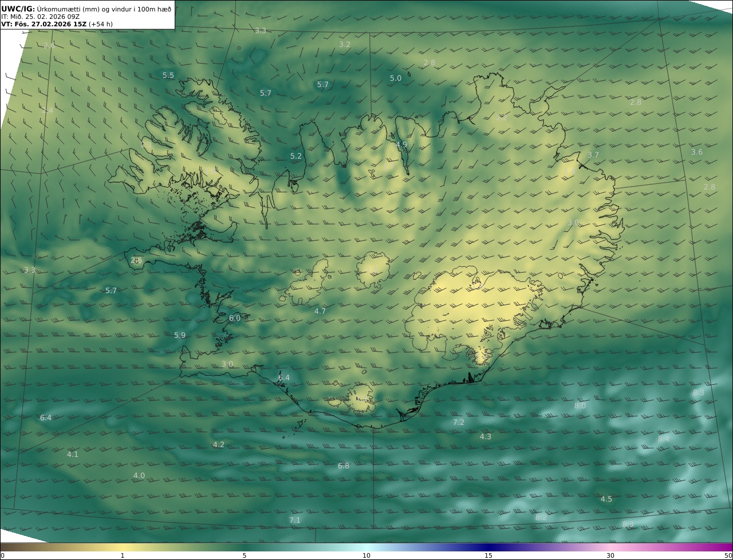
Task: Click the UWC/IG chart title line
Action: (86, 9)
